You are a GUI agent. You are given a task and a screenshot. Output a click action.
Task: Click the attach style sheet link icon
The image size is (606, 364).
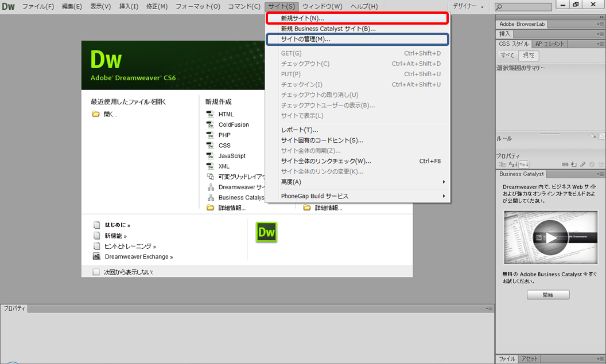[x=565, y=165]
